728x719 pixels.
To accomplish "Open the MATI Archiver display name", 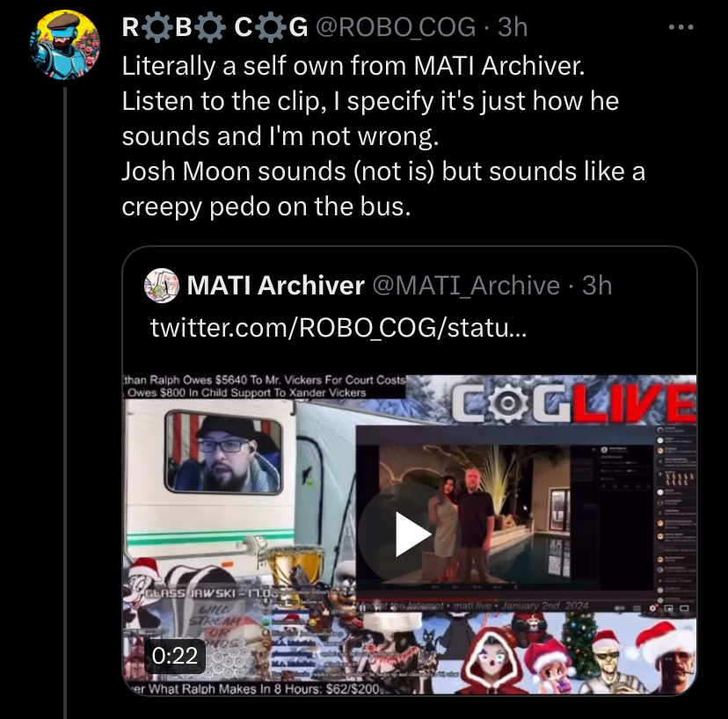I will click(x=275, y=285).
